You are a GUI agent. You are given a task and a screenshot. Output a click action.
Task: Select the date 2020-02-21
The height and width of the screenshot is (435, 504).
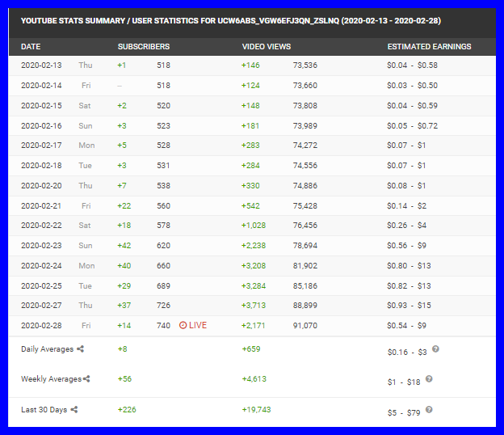pyautogui.click(x=41, y=206)
